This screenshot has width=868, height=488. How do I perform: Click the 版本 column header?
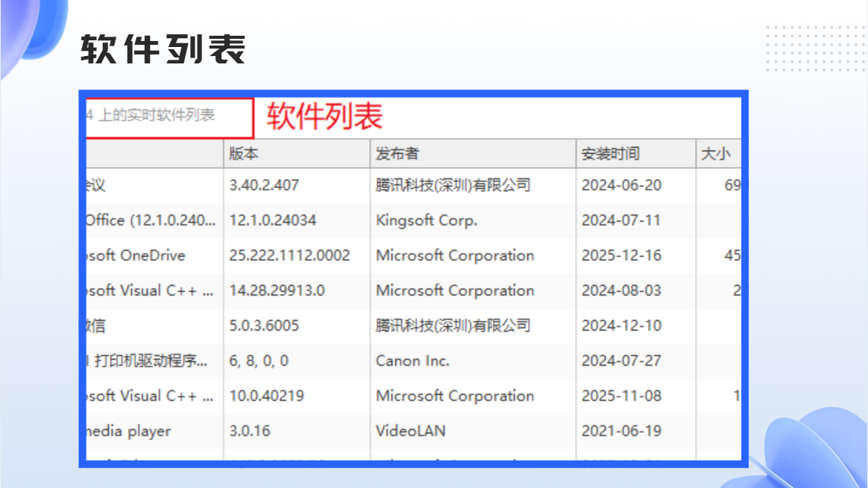(x=297, y=154)
